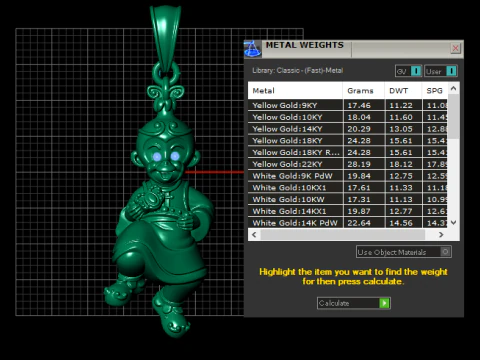
Task: Toggle the GV library switch
Action: [409, 71]
